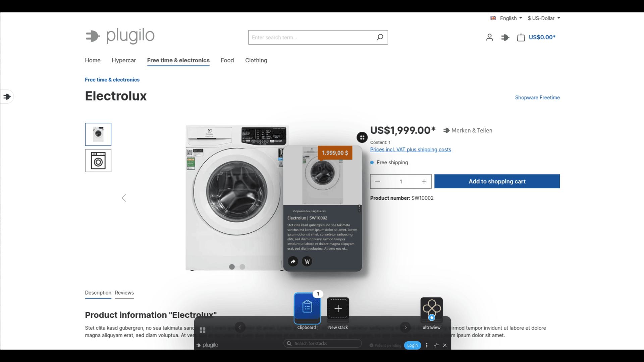Click Clipboard label options dots
This screenshot has width=644, height=362.
pyautogui.click(x=318, y=327)
